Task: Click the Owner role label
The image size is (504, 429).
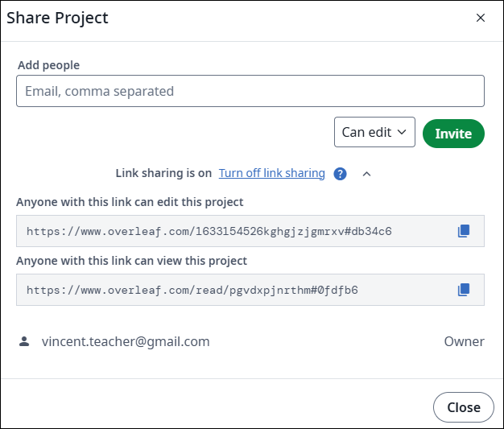Action: click(464, 341)
